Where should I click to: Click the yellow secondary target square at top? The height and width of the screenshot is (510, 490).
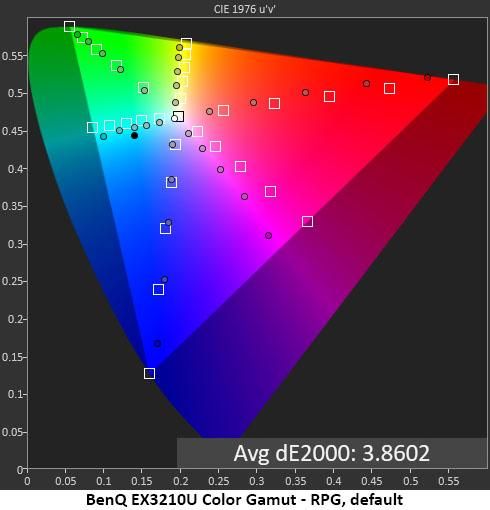(186, 43)
